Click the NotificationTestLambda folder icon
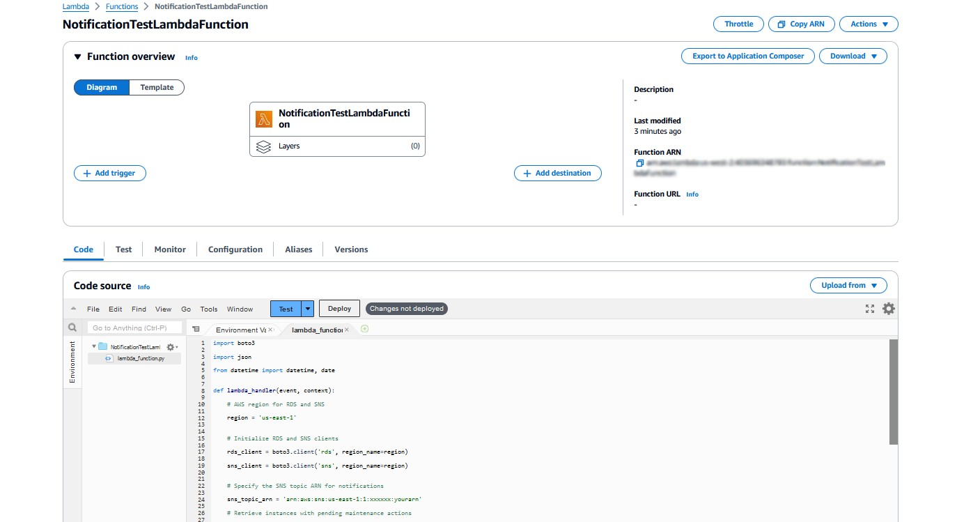Screen dimensions: 980x522 (102, 346)
